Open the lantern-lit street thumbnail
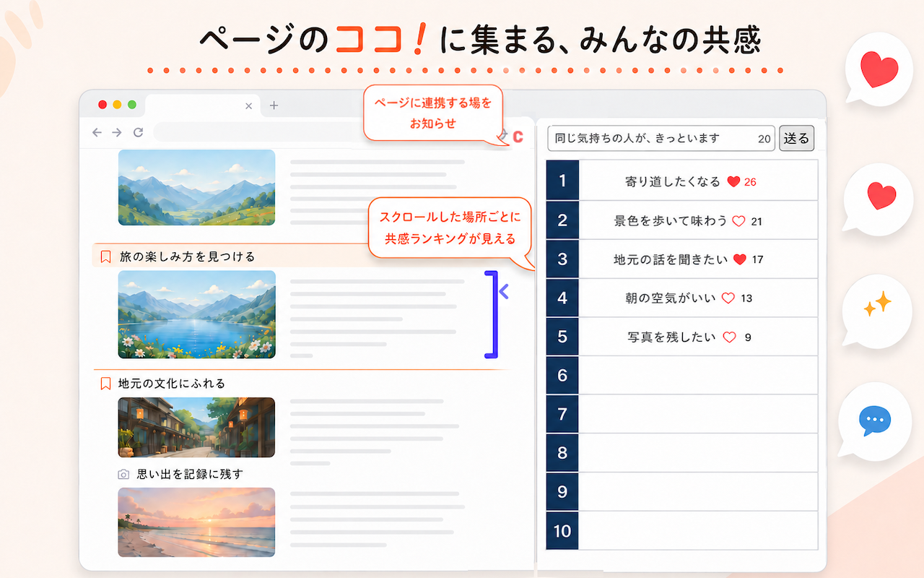The width and height of the screenshot is (924, 578). point(196,427)
